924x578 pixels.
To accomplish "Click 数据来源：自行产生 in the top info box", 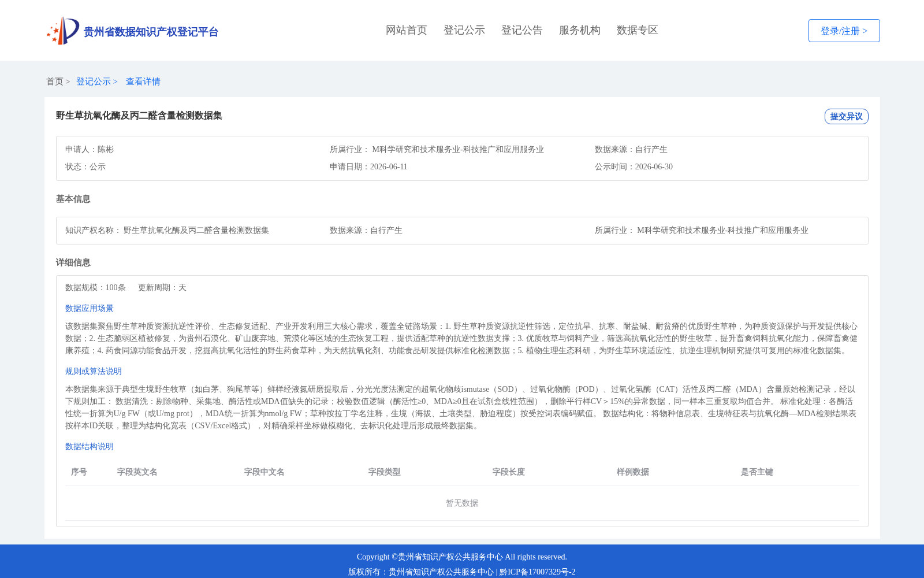I will [x=631, y=149].
